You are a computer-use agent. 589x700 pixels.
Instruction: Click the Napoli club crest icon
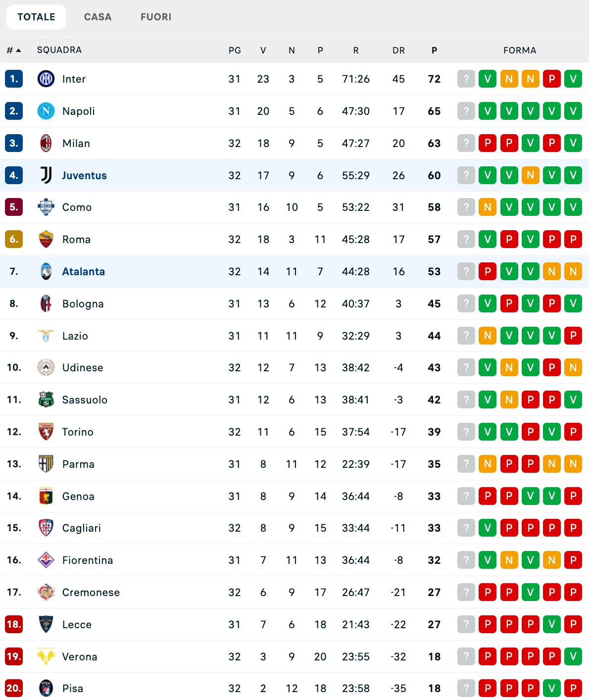[46, 111]
